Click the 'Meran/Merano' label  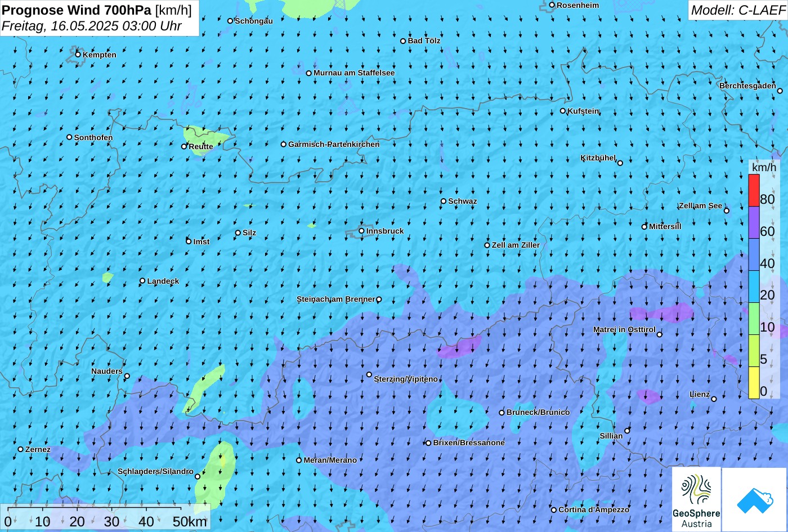tap(330, 460)
